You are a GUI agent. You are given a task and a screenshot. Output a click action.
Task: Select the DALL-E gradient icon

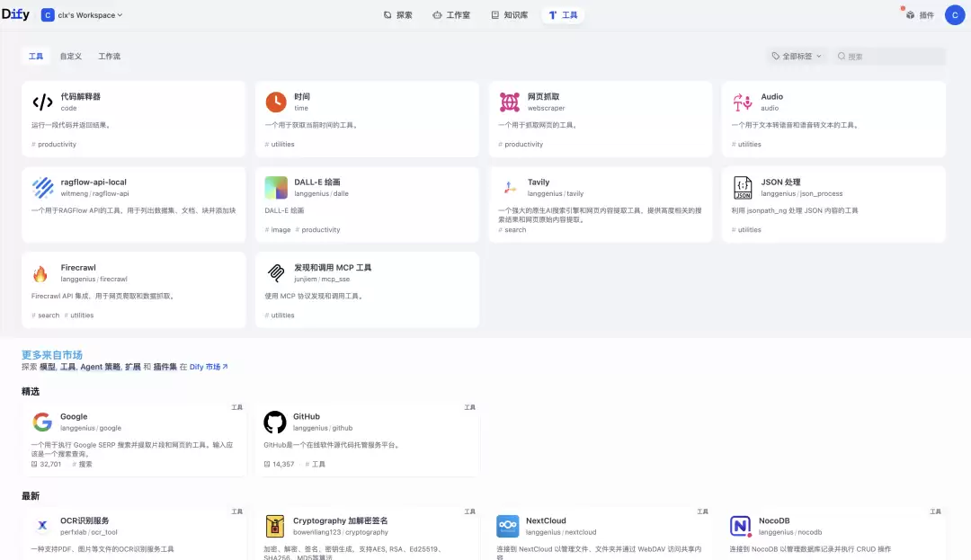(276, 188)
